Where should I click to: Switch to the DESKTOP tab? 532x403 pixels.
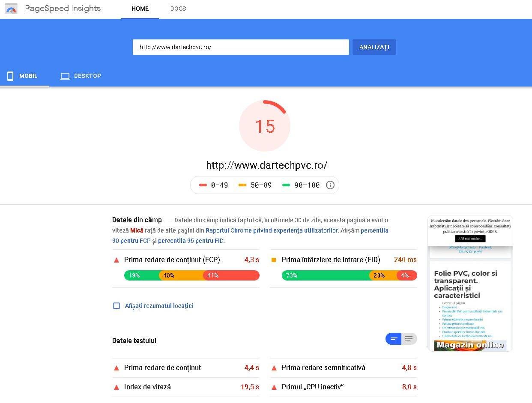point(81,76)
